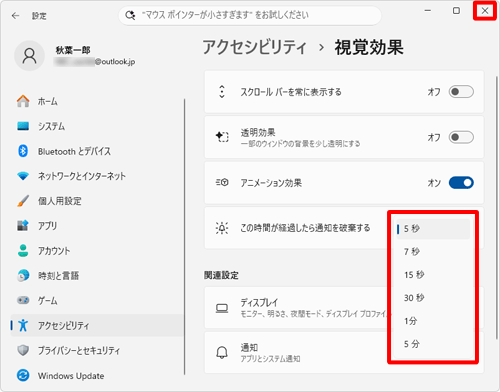The image size is (500, 392).
Task: Click the 視覚効果 page title
Action: [369, 47]
